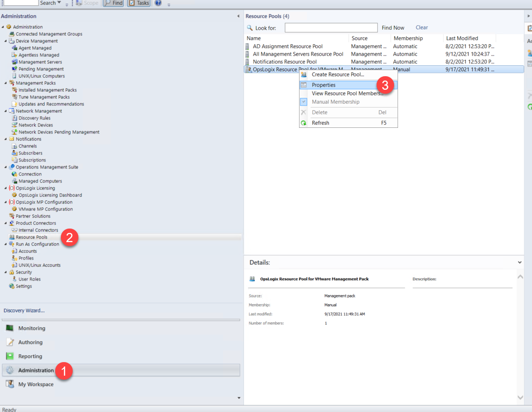Click the Settings node icon in tree

click(x=12, y=286)
